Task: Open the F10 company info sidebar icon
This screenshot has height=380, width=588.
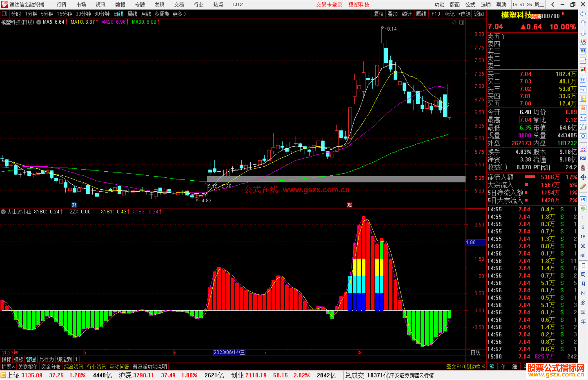Action: 583,89
